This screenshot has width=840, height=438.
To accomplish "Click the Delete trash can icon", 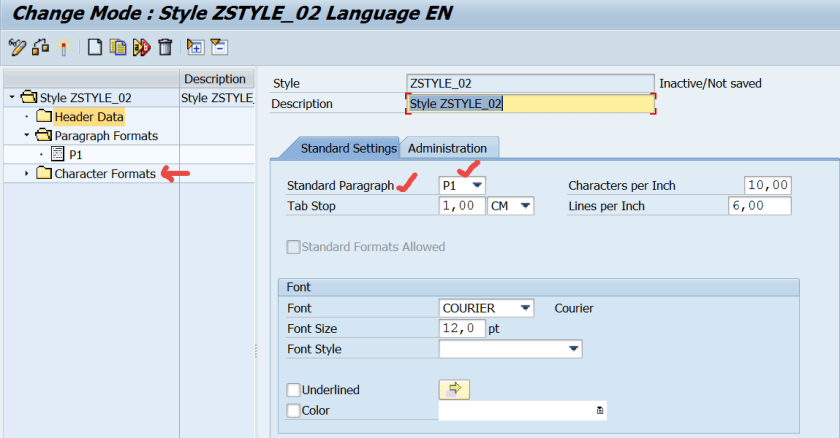I will pyautogui.click(x=165, y=46).
